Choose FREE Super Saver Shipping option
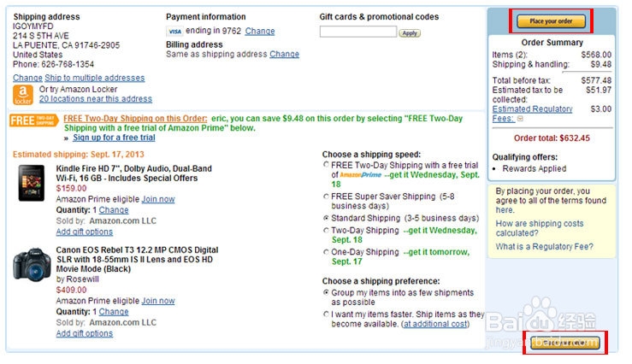This screenshot has height=364, width=632. click(x=326, y=197)
